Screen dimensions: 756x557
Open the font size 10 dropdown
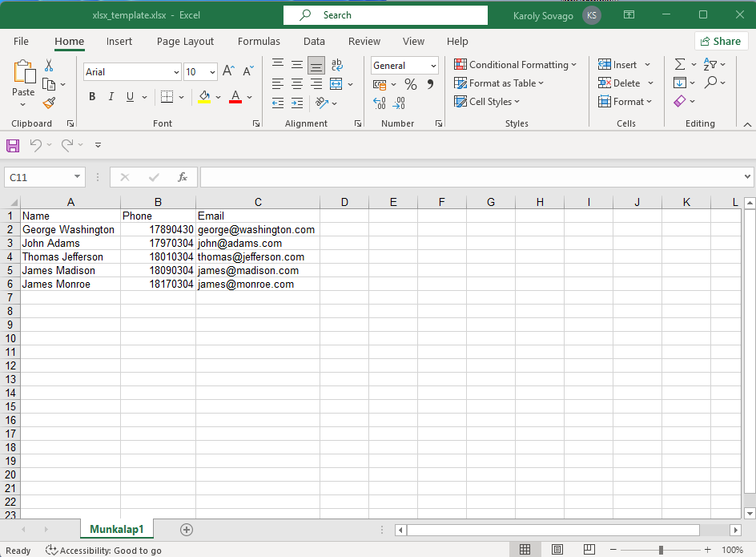[213, 72]
